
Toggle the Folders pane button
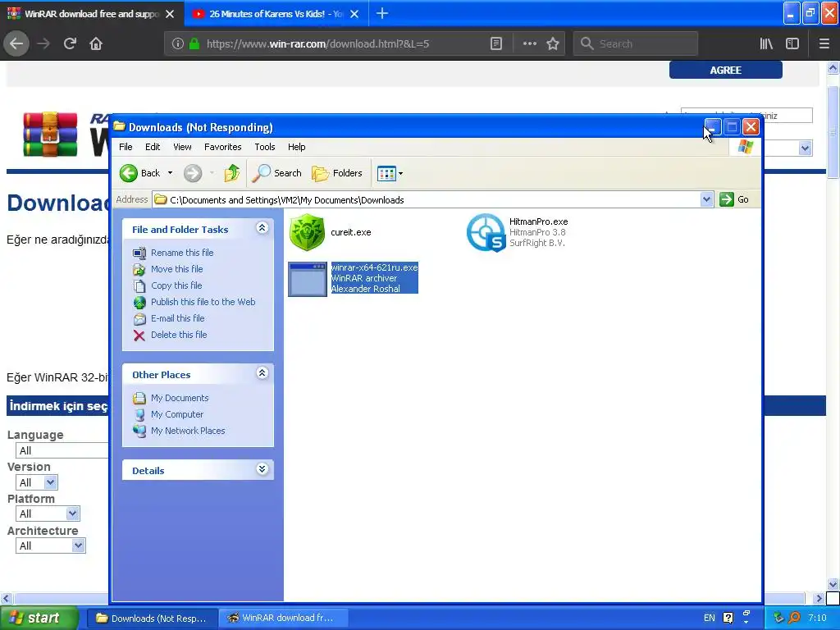pyautogui.click(x=337, y=173)
